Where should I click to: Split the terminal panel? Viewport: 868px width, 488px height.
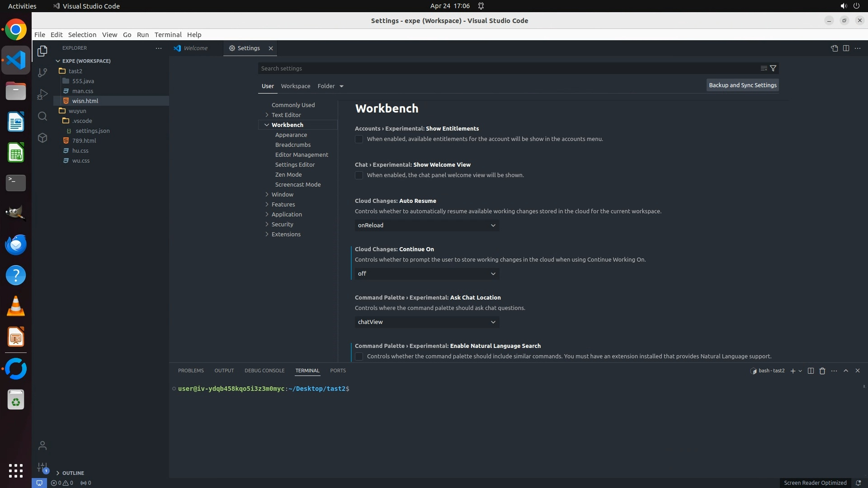811,371
